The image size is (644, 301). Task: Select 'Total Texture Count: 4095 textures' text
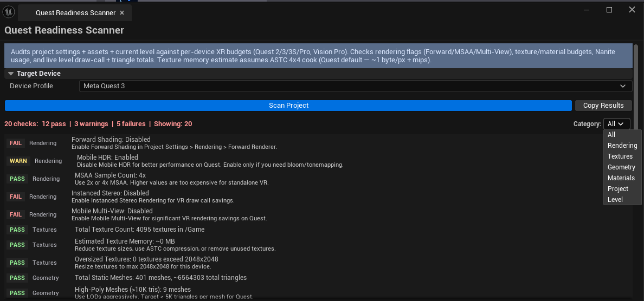point(126,230)
